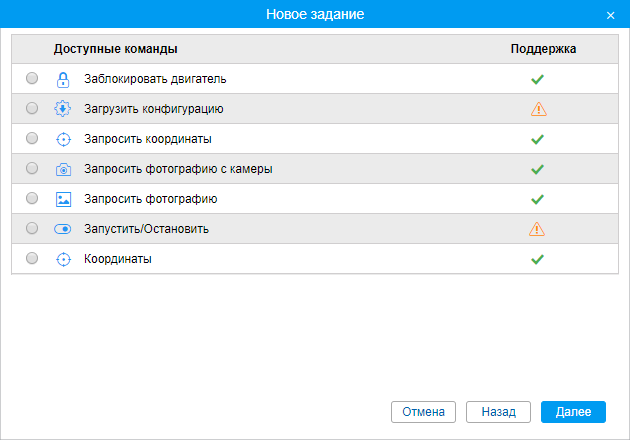The image size is (630, 440).
Task: Select the Заблокировать двигатель radio button
Action: 32,78
